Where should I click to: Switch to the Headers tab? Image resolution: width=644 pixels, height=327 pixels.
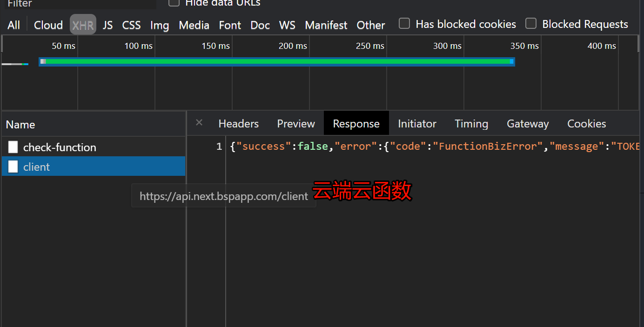click(x=238, y=124)
